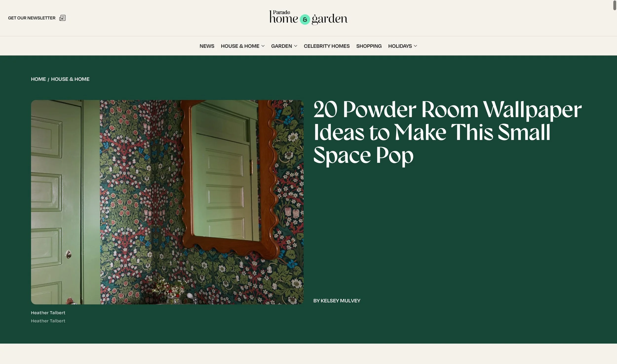Click the brighter Heather Talbert photo credit
The width and height of the screenshot is (617, 364).
click(x=48, y=313)
